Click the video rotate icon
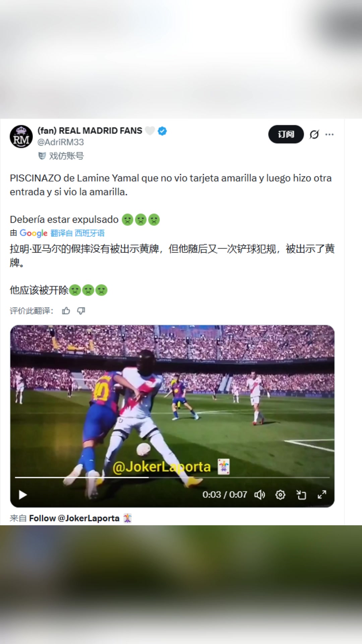Viewport: 362px width, 644px height. [x=301, y=495]
